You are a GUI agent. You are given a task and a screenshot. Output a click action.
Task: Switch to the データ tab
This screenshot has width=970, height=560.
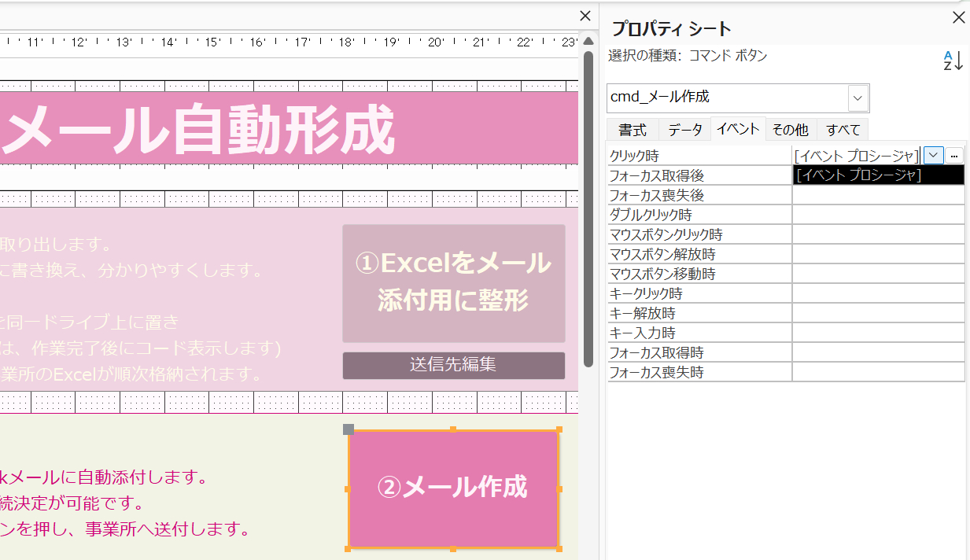pyautogui.click(x=684, y=130)
